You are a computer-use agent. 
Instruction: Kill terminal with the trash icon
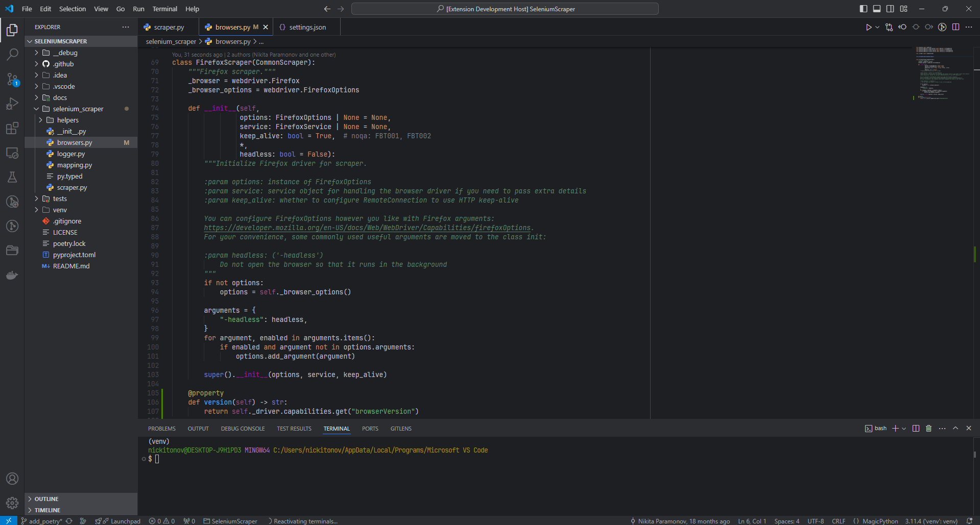(928, 429)
